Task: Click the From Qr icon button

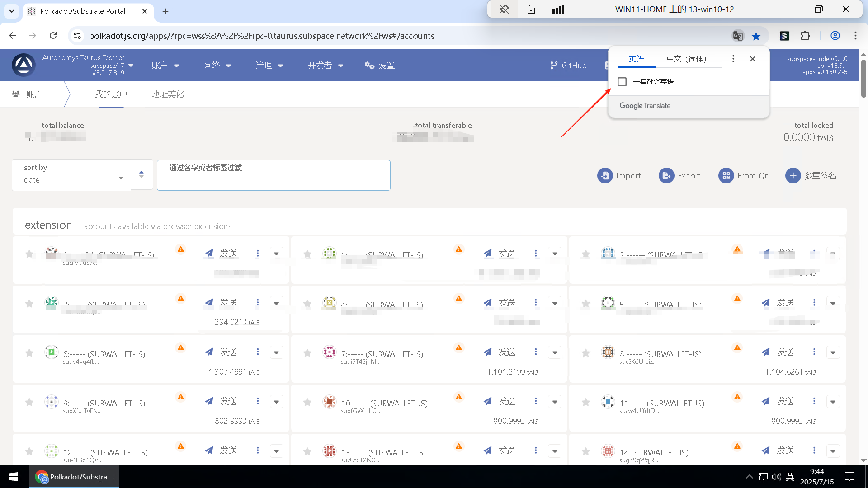Action: [x=726, y=176]
